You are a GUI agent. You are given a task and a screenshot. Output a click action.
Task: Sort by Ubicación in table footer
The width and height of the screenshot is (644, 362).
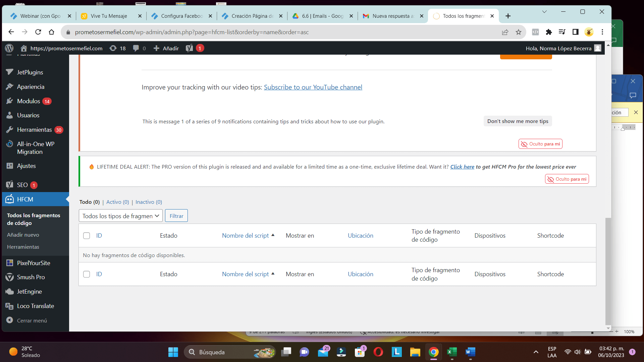361,274
